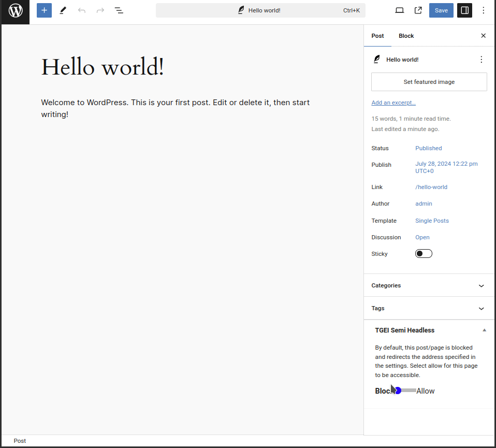The width and height of the screenshot is (496, 448).
Task: Click the Hello world! post title heading
Action: click(103, 67)
